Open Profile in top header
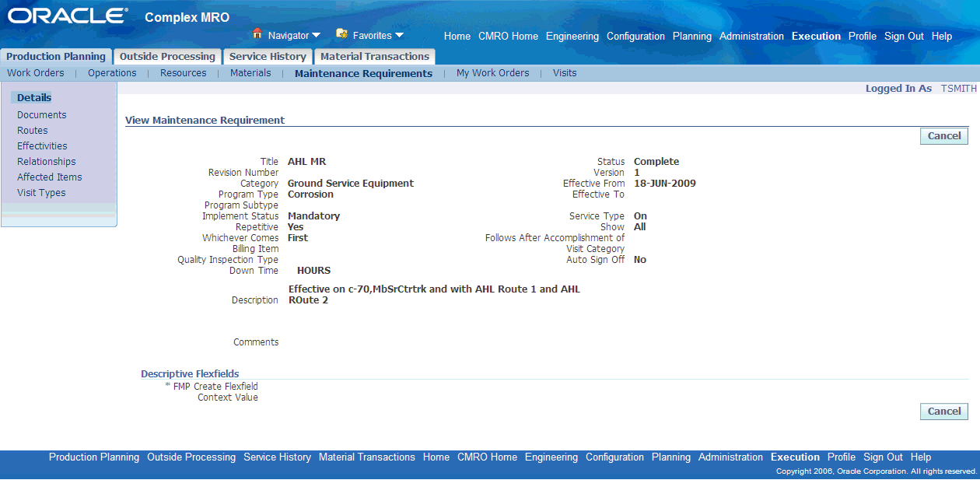This screenshot has height=480, width=980. point(863,37)
